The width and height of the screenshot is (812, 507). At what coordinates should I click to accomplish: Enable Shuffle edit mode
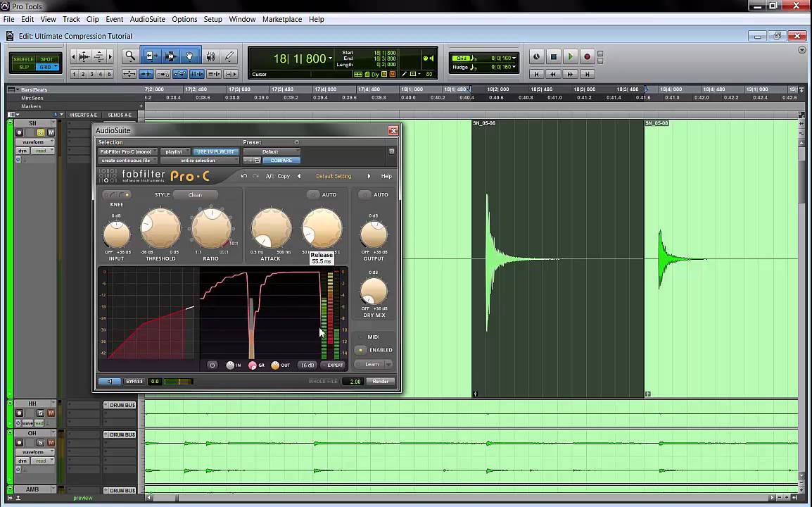coord(23,59)
